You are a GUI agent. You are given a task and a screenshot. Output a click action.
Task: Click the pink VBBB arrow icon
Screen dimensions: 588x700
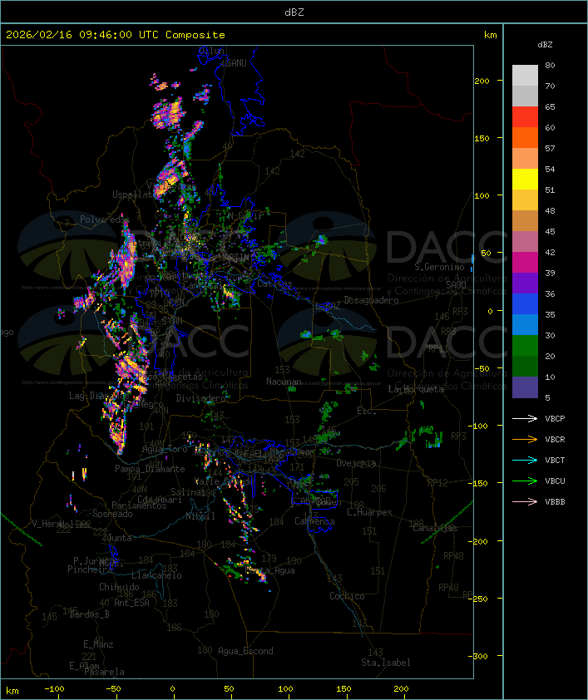coord(525,502)
